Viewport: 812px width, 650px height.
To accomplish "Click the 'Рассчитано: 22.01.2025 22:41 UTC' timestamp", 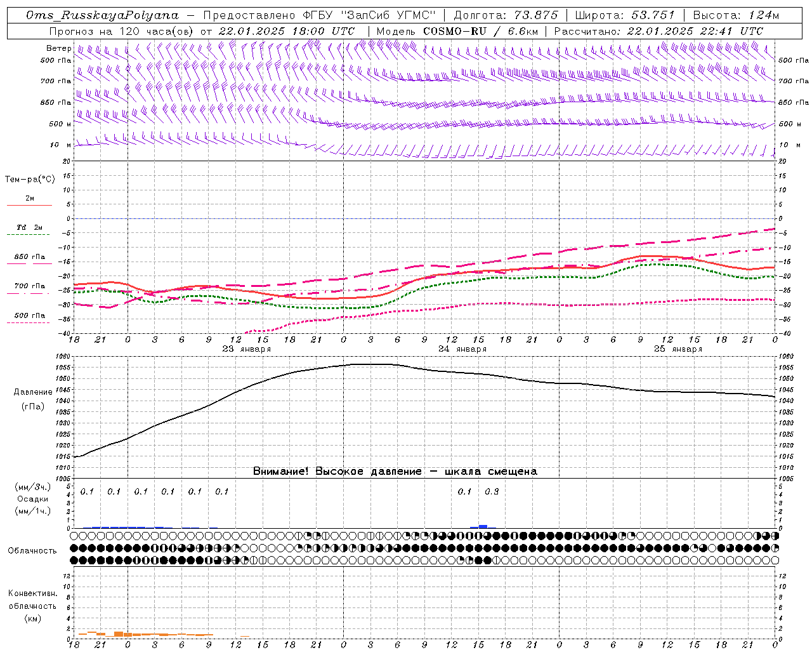I will coord(658,31).
